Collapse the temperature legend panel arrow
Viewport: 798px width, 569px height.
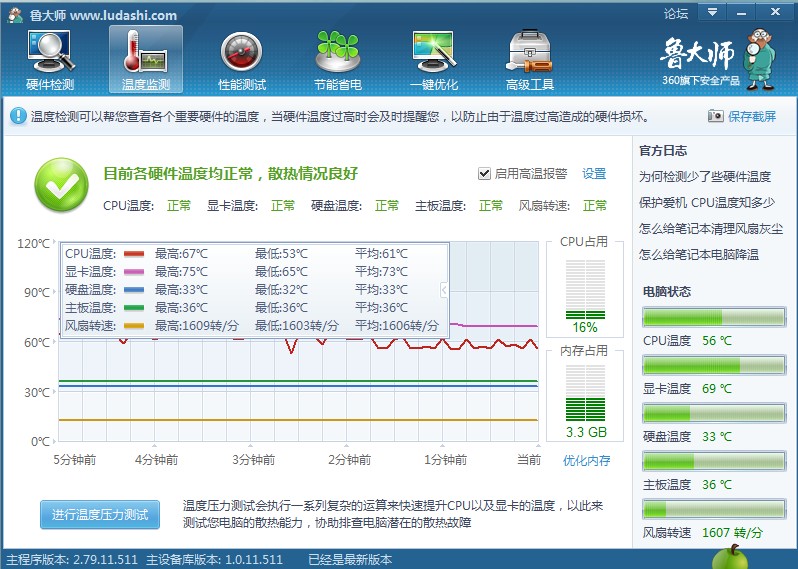[444, 290]
